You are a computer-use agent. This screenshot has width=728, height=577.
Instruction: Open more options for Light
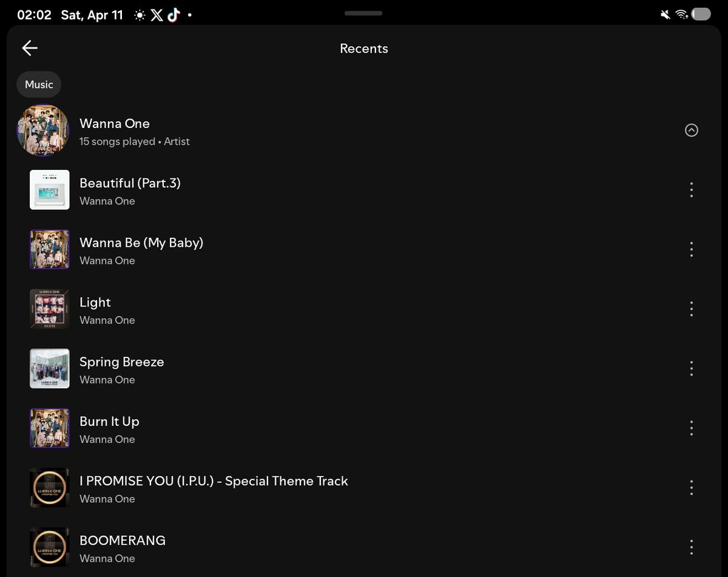tap(691, 309)
